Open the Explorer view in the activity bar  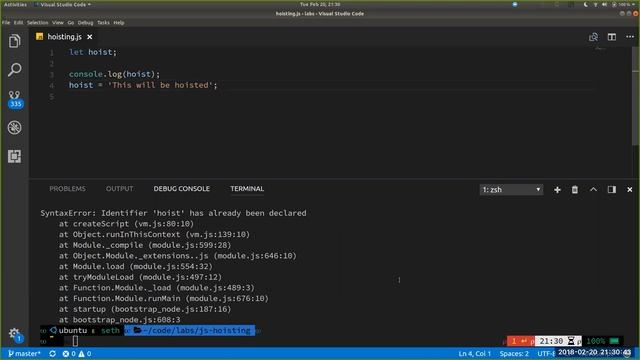click(x=15, y=41)
